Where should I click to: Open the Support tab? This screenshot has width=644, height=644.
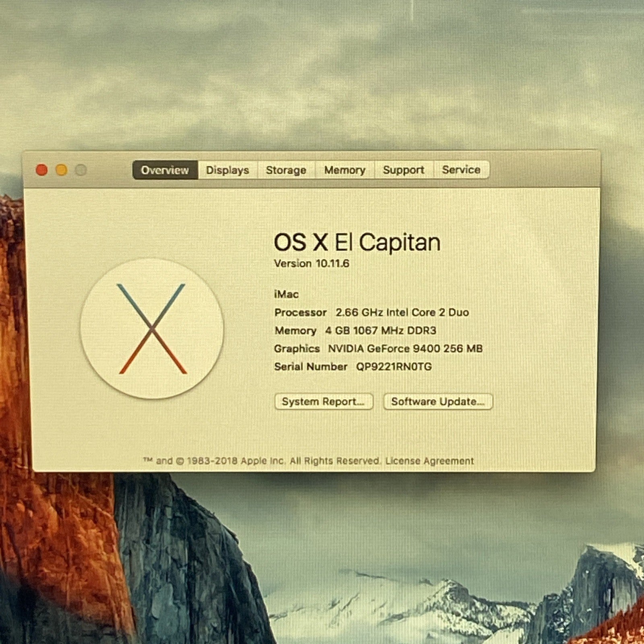click(x=403, y=170)
